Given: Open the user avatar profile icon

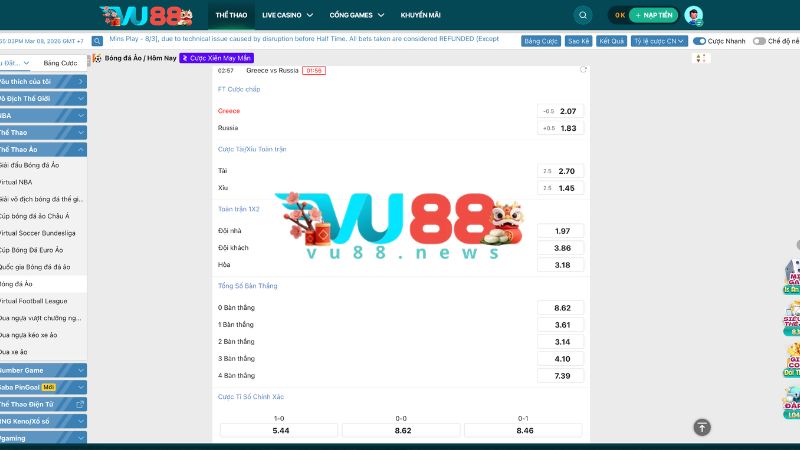Looking at the screenshot, I should (694, 15).
